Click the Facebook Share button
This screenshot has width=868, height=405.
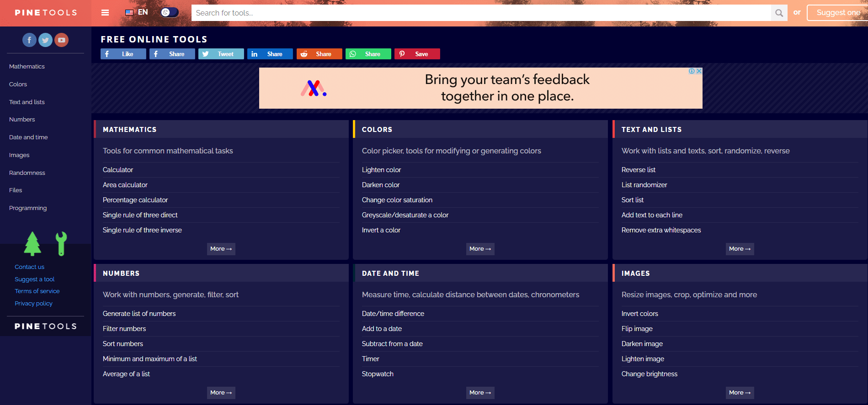pos(172,54)
